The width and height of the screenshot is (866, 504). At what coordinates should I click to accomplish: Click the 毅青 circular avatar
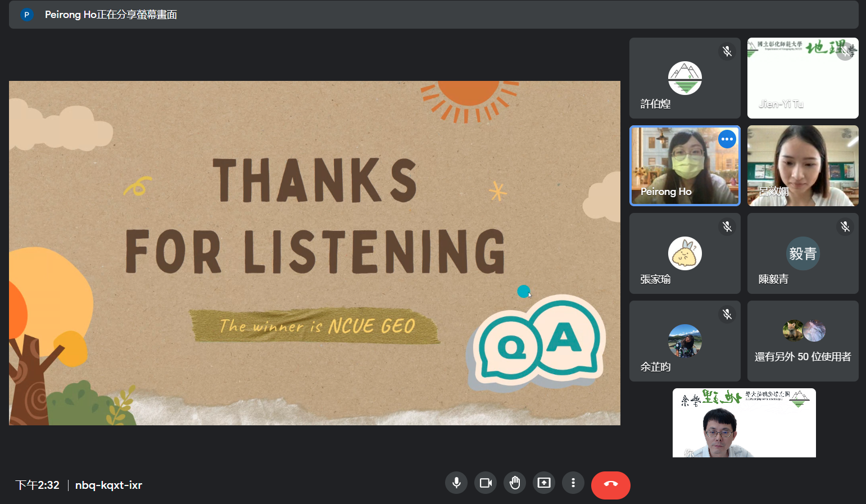(802, 253)
